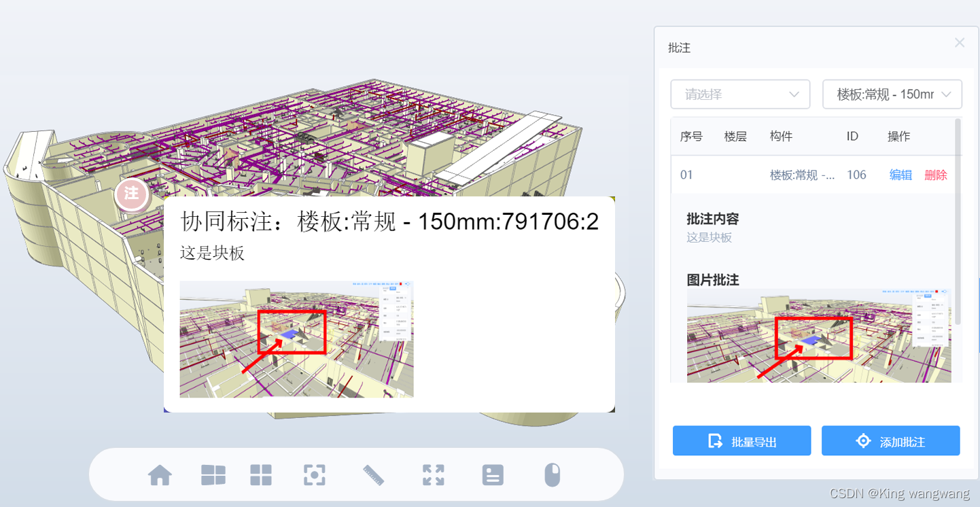
Task: Open the multi-viewport layout icon
Action: point(213,475)
